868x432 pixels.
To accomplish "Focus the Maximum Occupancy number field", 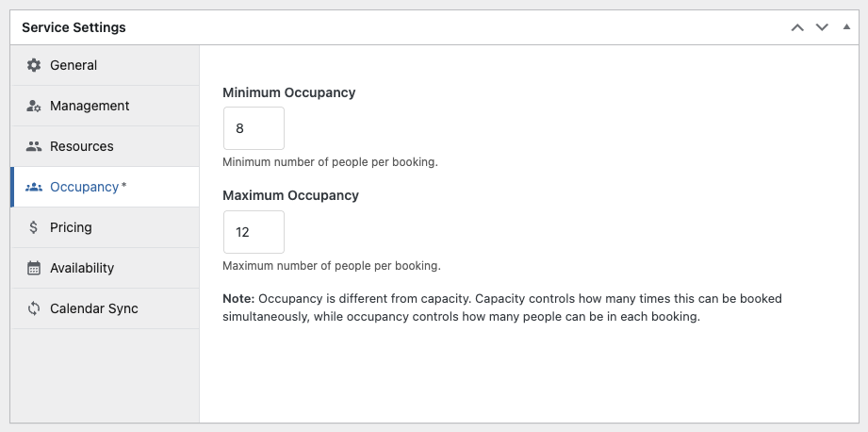I will pyautogui.click(x=254, y=232).
